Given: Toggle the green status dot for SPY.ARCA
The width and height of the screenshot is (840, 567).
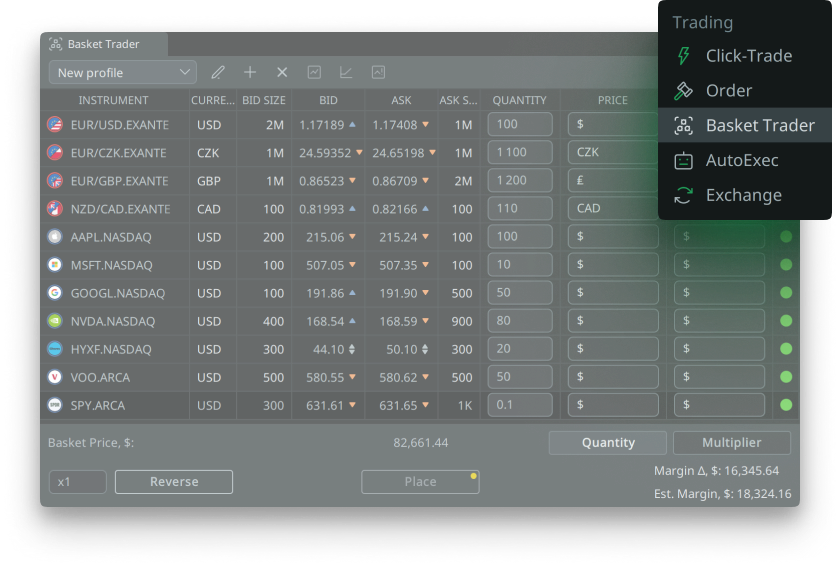Looking at the screenshot, I should (785, 405).
